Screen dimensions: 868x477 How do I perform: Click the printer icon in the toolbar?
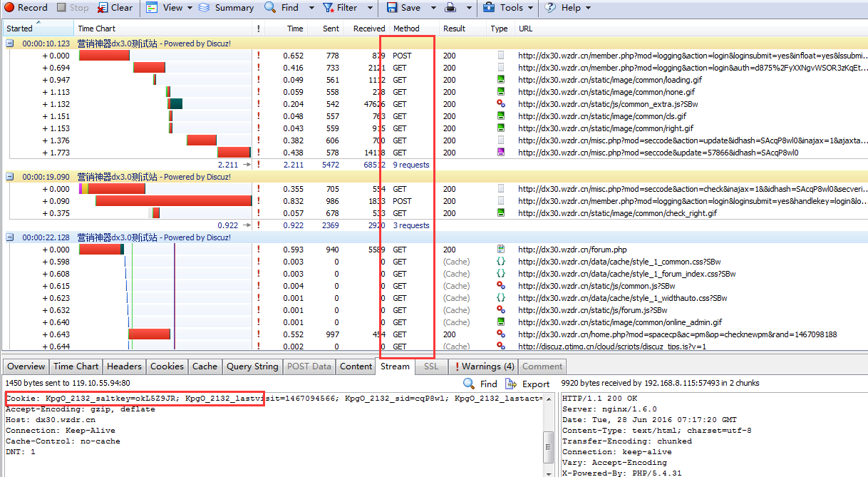[x=451, y=8]
